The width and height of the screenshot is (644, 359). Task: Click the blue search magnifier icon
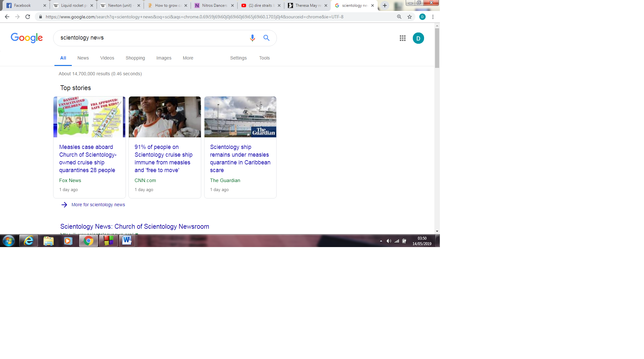(x=266, y=38)
